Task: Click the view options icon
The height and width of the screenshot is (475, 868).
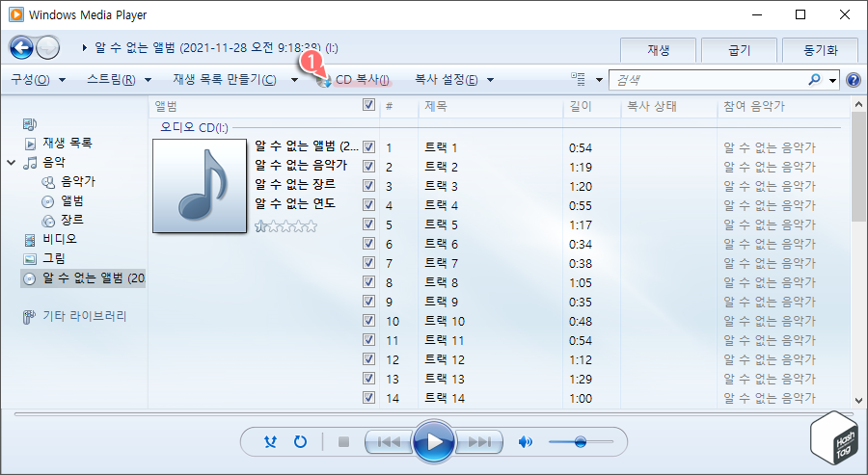Action: point(578,80)
